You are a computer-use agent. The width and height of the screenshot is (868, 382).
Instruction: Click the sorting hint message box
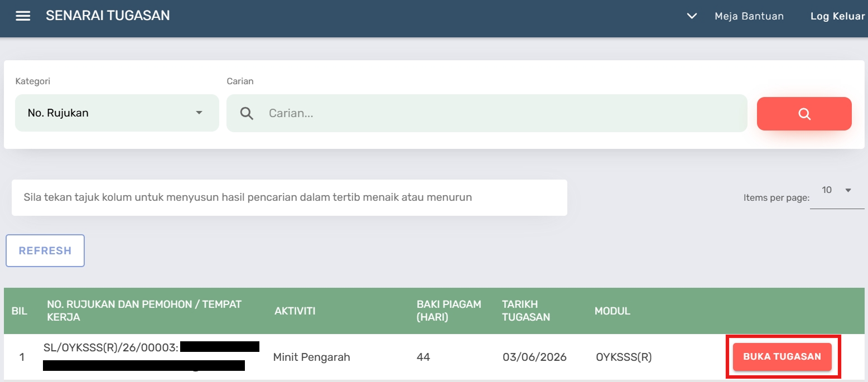tap(290, 197)
